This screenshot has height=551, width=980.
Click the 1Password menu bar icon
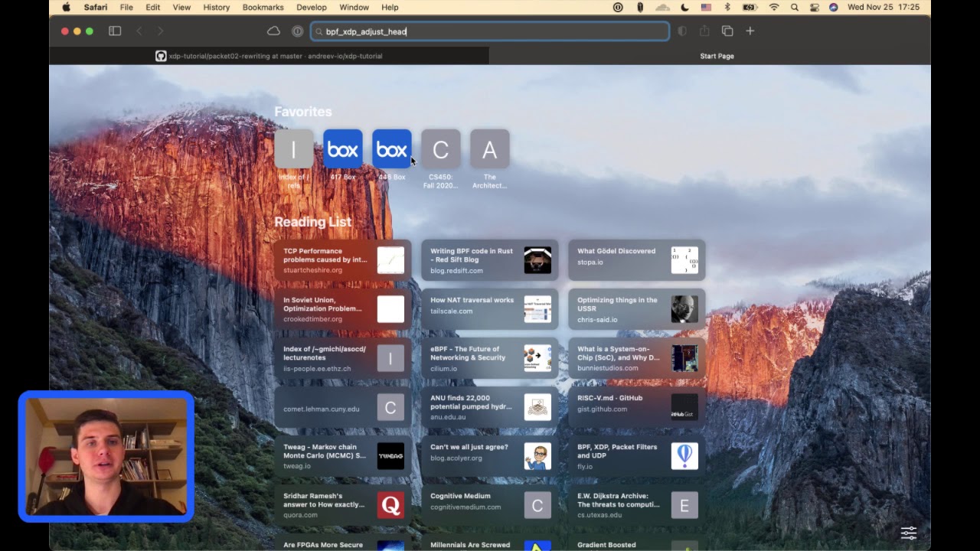(x=618, y=7)
